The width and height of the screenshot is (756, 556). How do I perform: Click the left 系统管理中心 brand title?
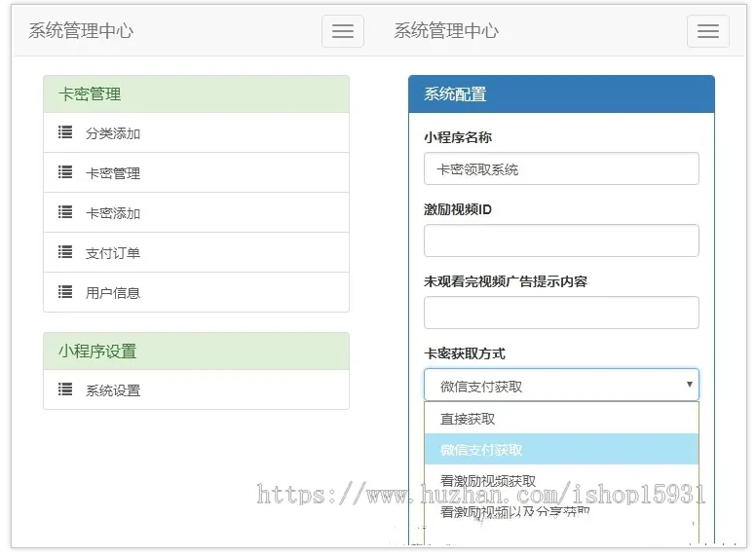pyautogui.click(x=81, y=31)
